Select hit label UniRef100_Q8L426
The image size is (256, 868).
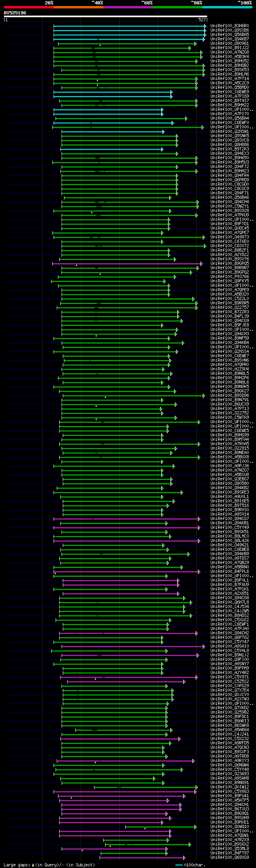(230, 541)
